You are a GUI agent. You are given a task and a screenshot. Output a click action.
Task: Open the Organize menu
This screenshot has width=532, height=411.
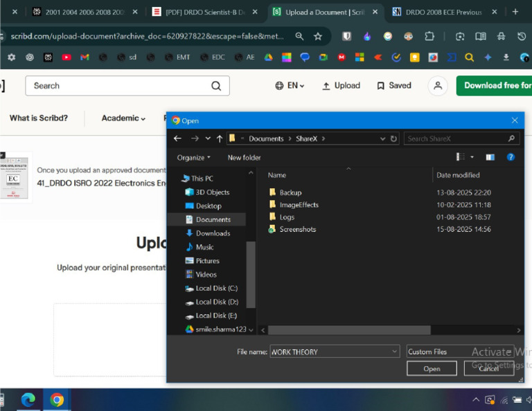pos(194,158)
